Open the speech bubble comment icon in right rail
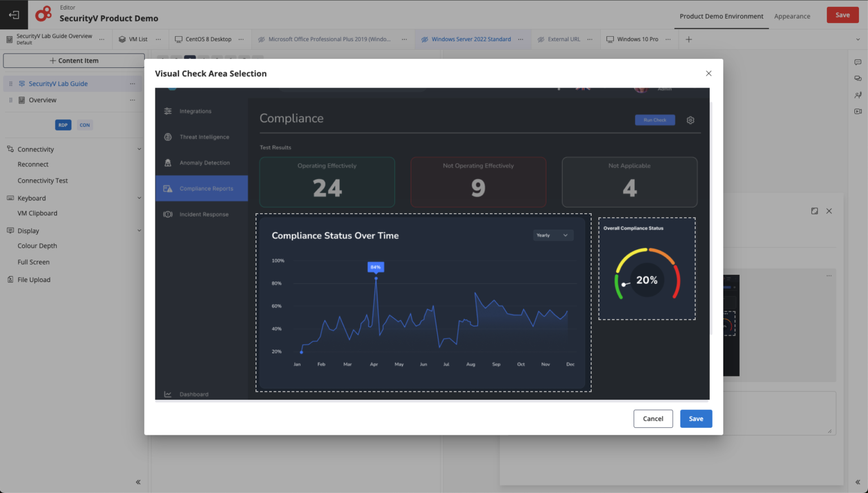868x493 pixels. click(x=858, y=62)
